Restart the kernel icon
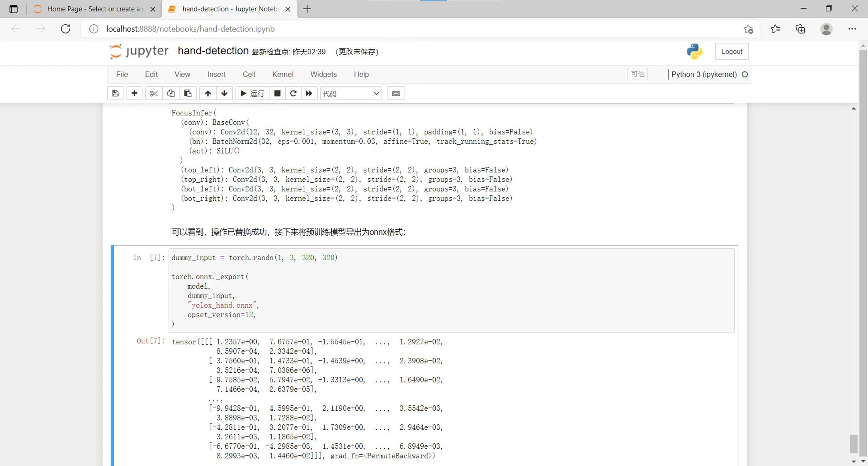This screenshot has height=466, width=868. tap(293, 93)
